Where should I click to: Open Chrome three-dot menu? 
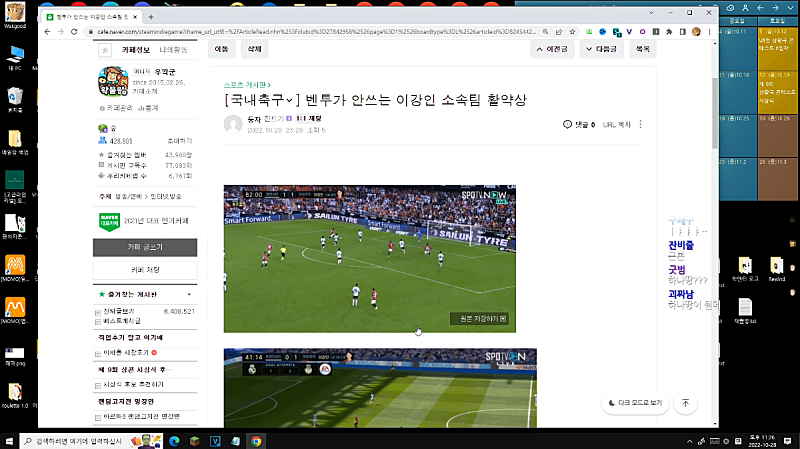coord(709,32)
